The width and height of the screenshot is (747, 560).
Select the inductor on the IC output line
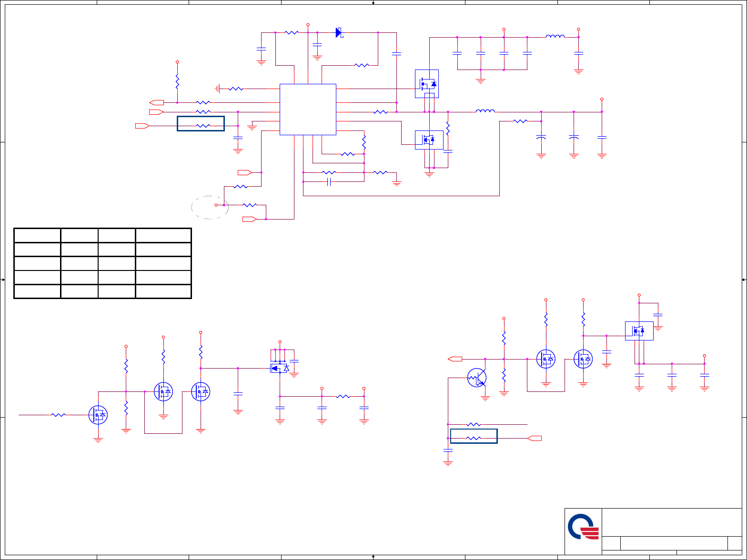pos(485,111)
